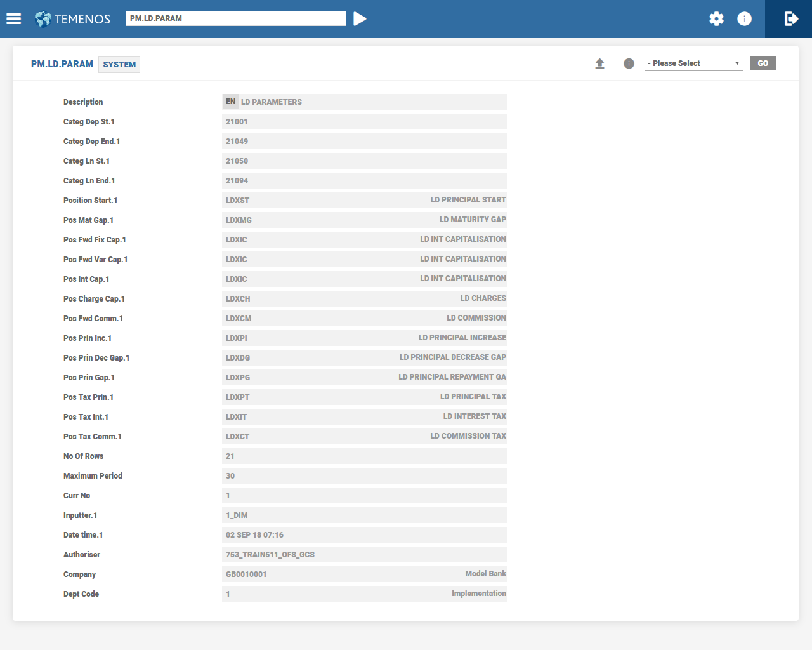Click the grey record info icon
Screen dimensions: 812x650
tap(629, 63)
